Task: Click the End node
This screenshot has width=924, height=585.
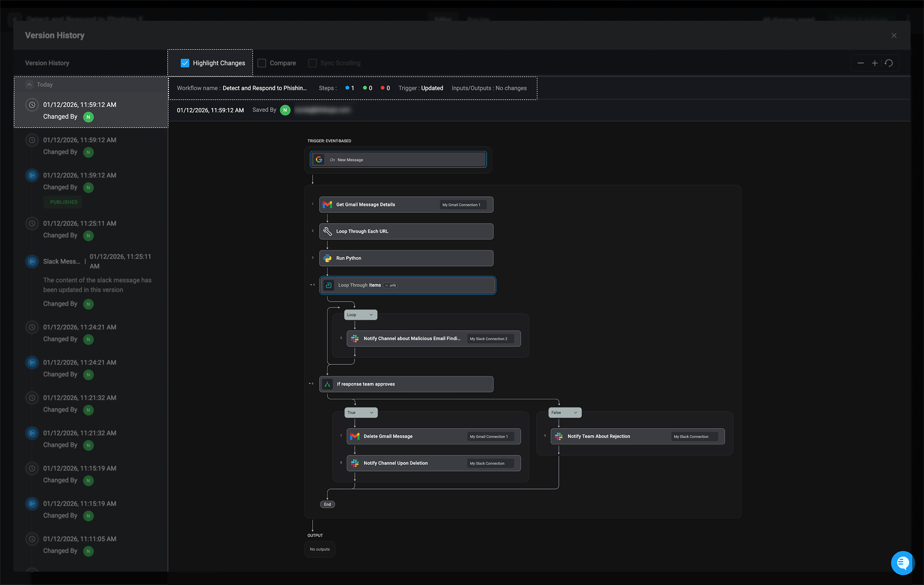Action: coord(327,504)
